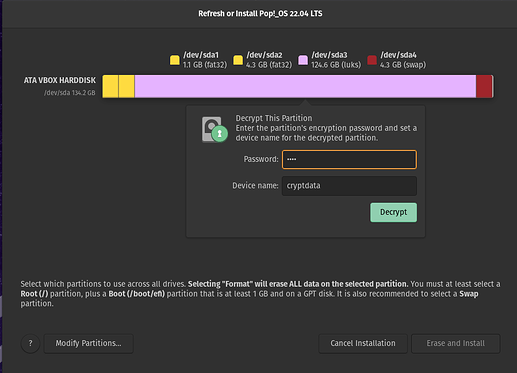This screenshot has height=373, width=517.
Task: Click the Device name field containing cryptdata
Action: click(x=349, y=186)
